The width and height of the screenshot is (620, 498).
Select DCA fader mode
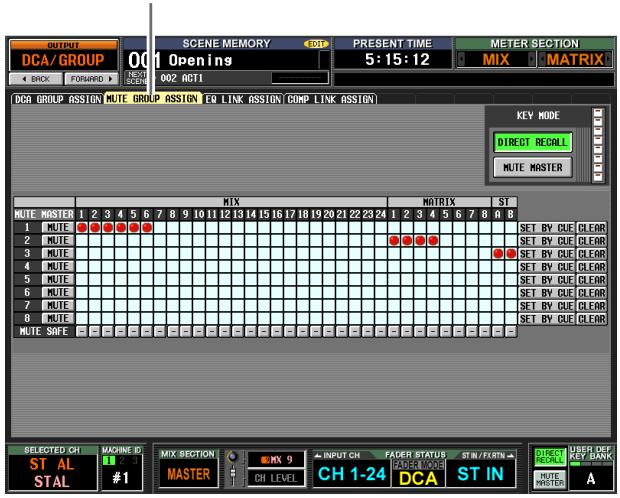[x=418, y=478]
